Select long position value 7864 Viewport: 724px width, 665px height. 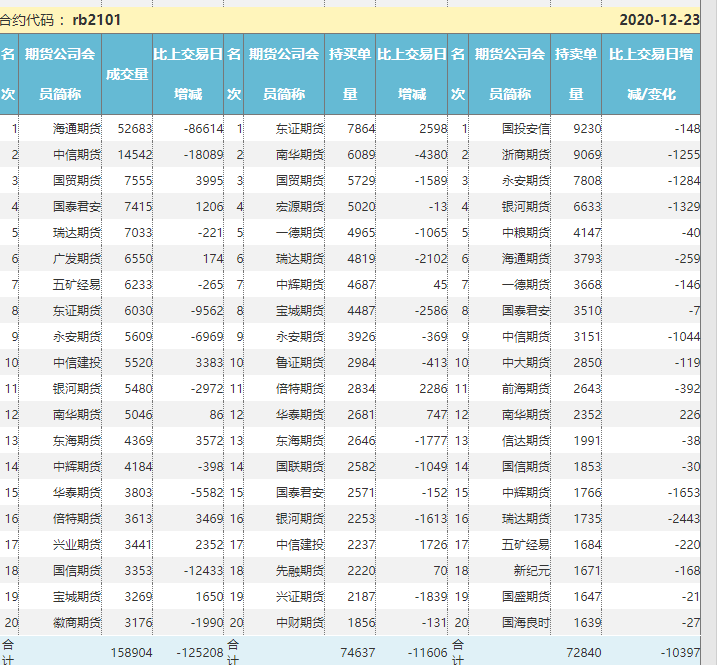[x=361, y=128]
